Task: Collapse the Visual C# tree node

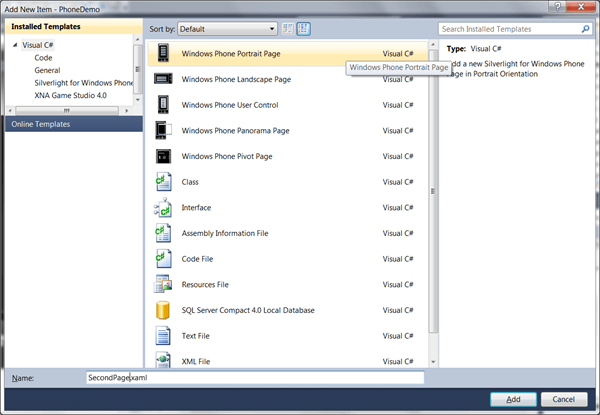Action: pyautogui.click(x=15, y=45)
